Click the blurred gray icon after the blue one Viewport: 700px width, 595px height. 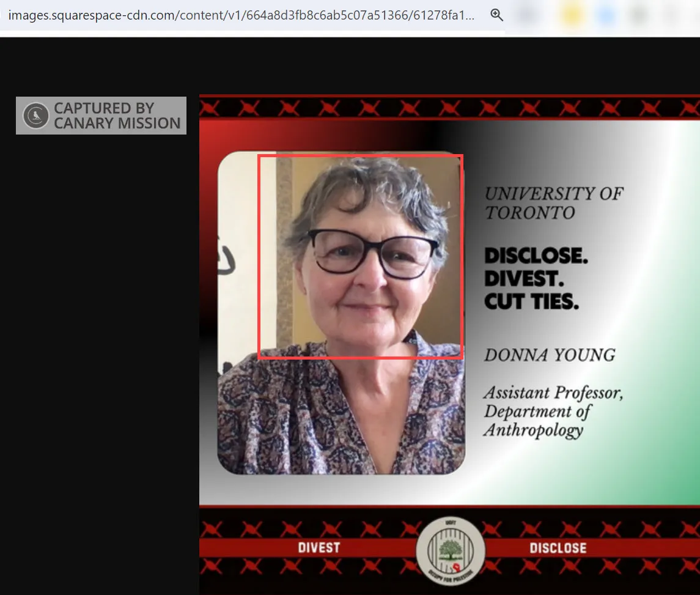coord(639,15)
